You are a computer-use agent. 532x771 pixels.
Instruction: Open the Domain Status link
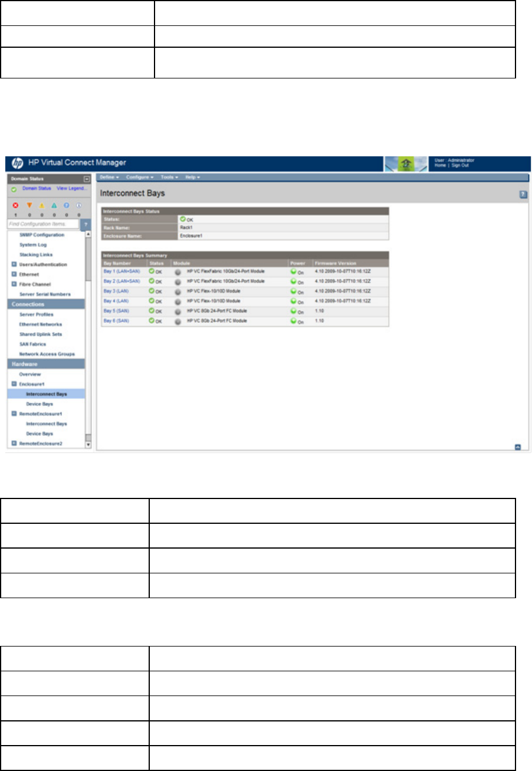(37, 188)
